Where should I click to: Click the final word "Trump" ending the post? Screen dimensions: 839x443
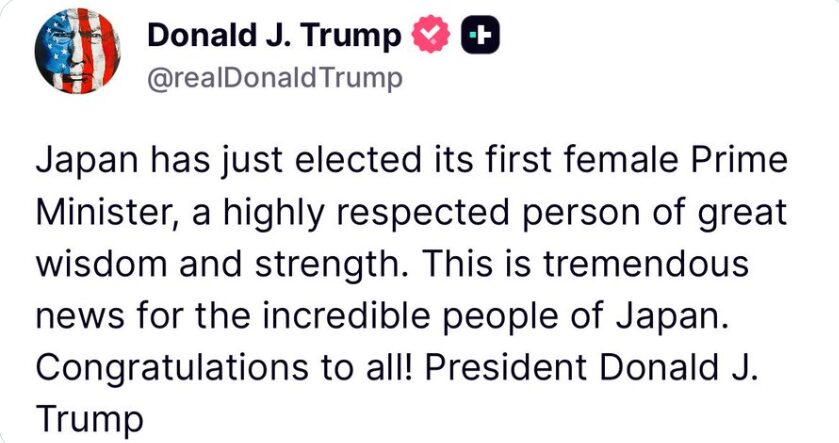pyautogui.click(x=90, y=417)
